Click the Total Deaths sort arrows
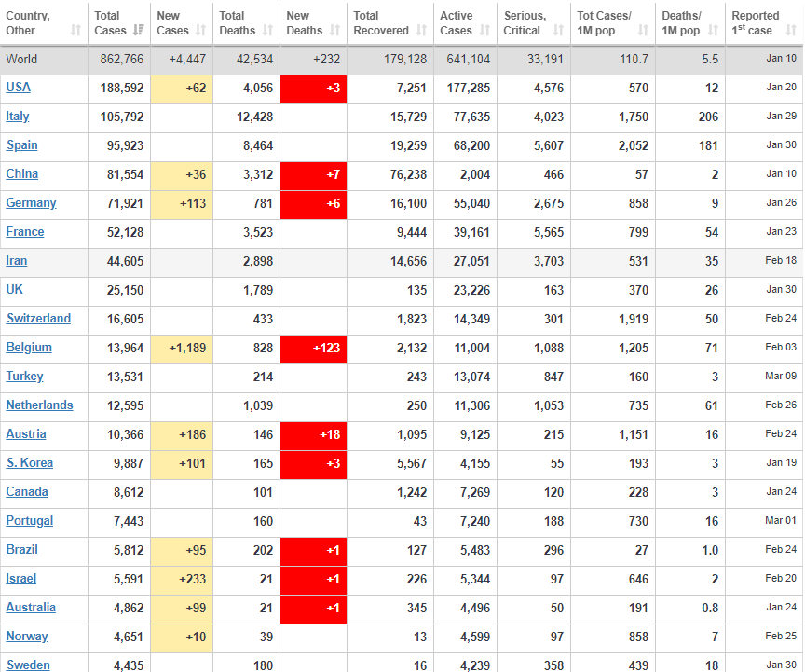The width and height of the screenshot is (805, 672). [x=267, y=31]
